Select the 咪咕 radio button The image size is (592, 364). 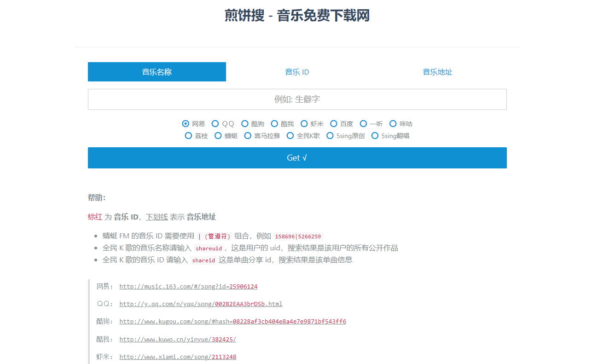tap(393, 123)
